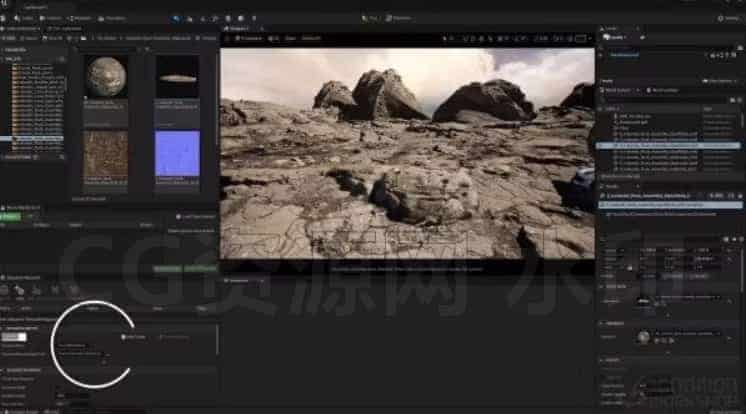The image size is (746, 414).
Task: Click the white highlighted button in lower-left panel
Action: (x=14, y=337)
